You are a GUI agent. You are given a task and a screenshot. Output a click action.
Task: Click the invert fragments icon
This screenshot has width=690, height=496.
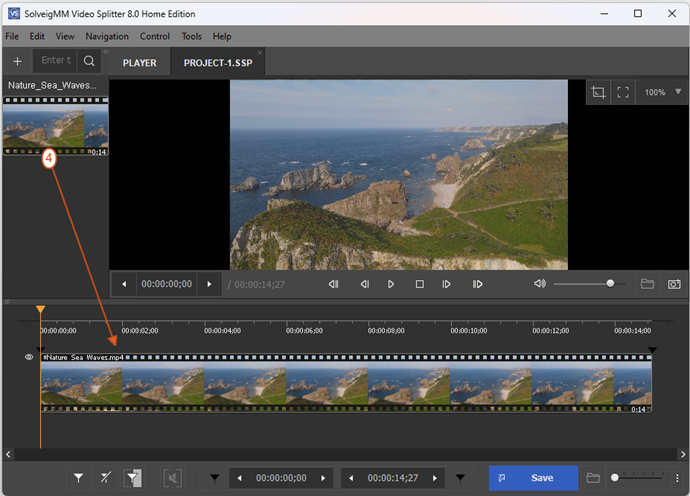pyautogui.click(x=133, y=478)
